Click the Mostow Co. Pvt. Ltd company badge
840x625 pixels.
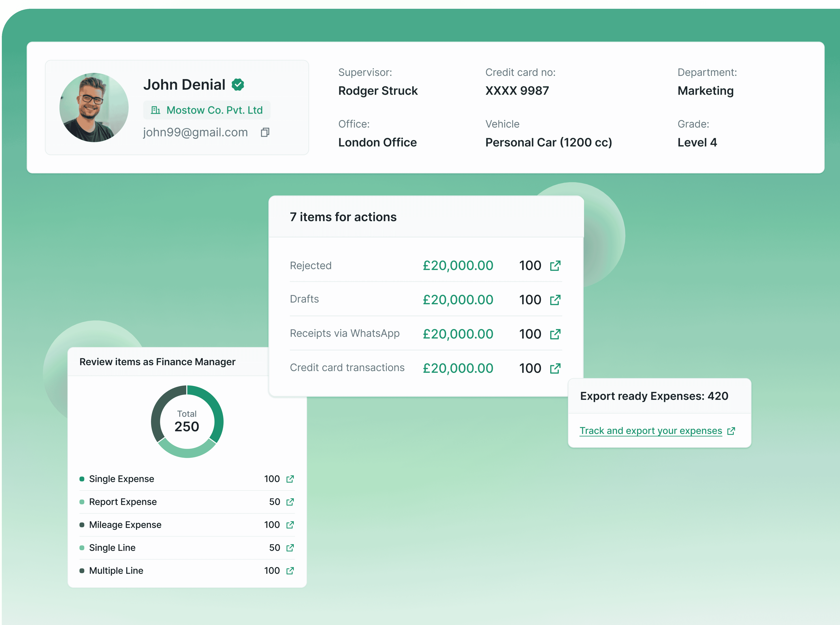(206, 110)
